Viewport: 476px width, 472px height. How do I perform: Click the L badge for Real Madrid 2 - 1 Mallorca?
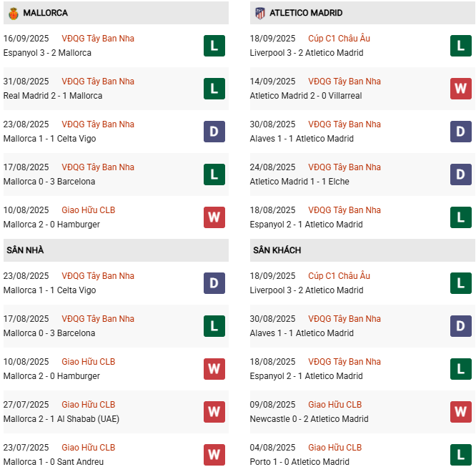click(214, 89)
